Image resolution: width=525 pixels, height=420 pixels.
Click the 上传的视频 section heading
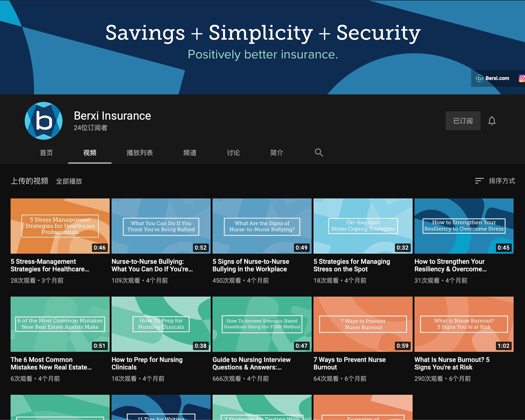(30, 181)
